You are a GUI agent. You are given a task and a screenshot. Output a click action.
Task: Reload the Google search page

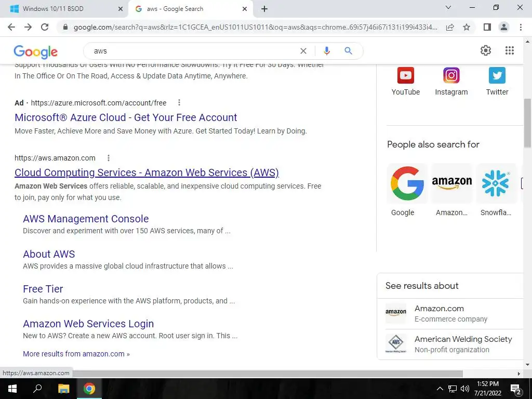pyautogui.click(x=45, y=27)
